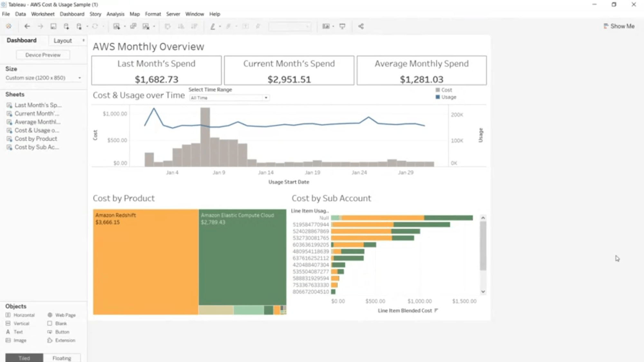Image resolution: width=644 pixels, height=362 pixels.
Task: Open the Help menu
Action: (x=215, y=14)
